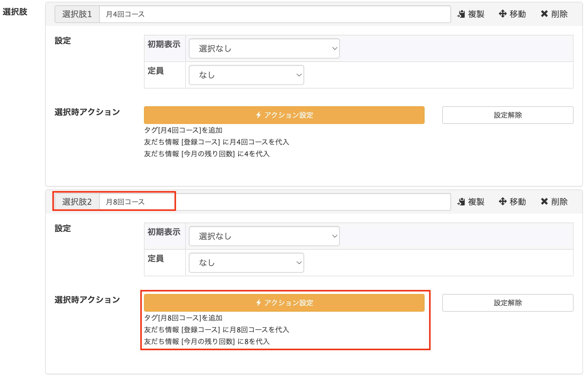Click the 選択肢1 label tag
Viewport: 588px width, 376px height.
pos(77,14)
